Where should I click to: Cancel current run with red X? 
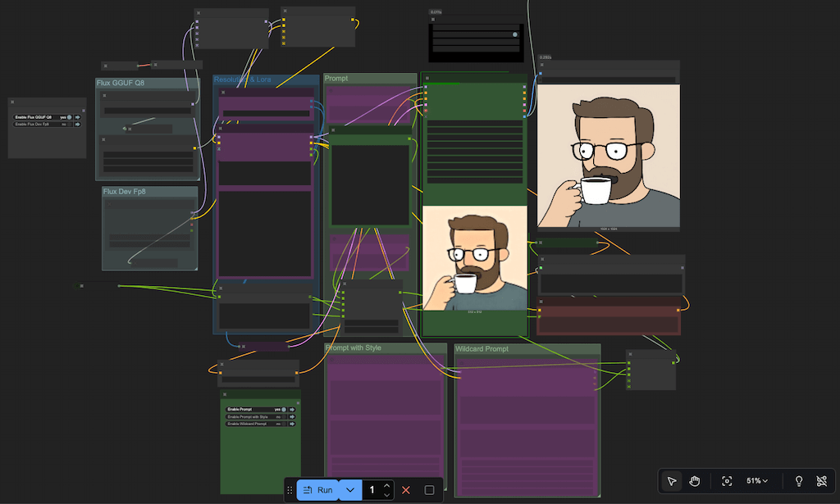(406, 490)
